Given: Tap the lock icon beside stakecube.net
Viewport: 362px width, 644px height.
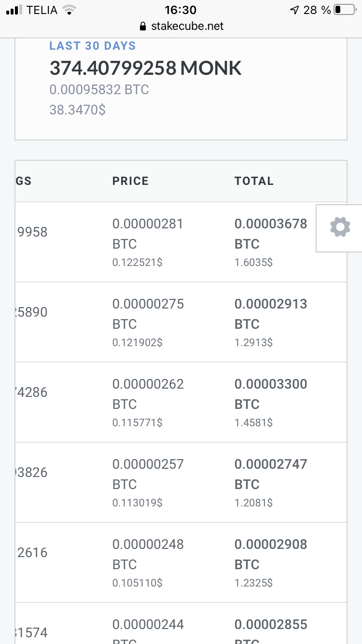Looking at the screenshot, I should coord(142,27).
